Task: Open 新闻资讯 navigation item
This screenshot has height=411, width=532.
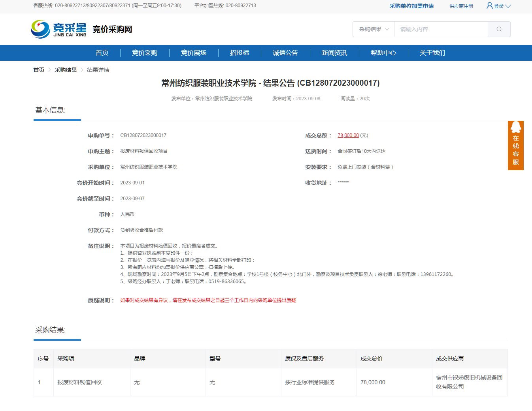Action: tap(334, 53)
